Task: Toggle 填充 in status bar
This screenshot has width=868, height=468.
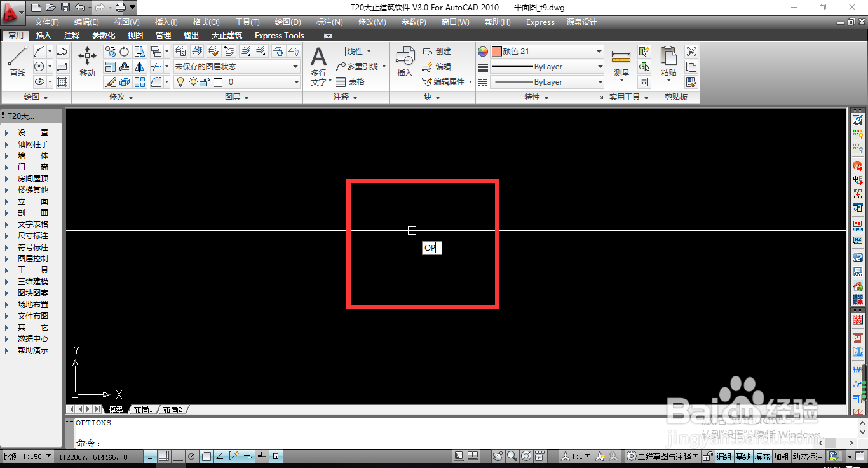Action: tap(762, 457)
